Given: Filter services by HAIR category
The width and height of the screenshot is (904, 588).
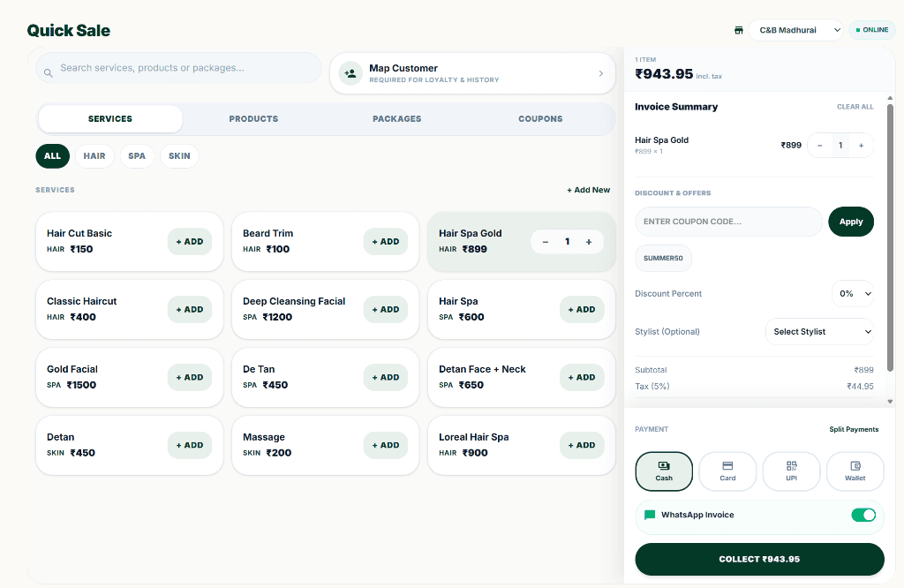Looking at the screenshot, I should point(94,156).
